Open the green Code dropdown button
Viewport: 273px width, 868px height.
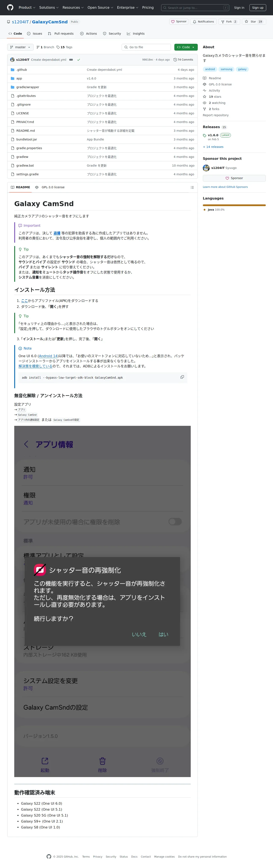pos(186,47)
